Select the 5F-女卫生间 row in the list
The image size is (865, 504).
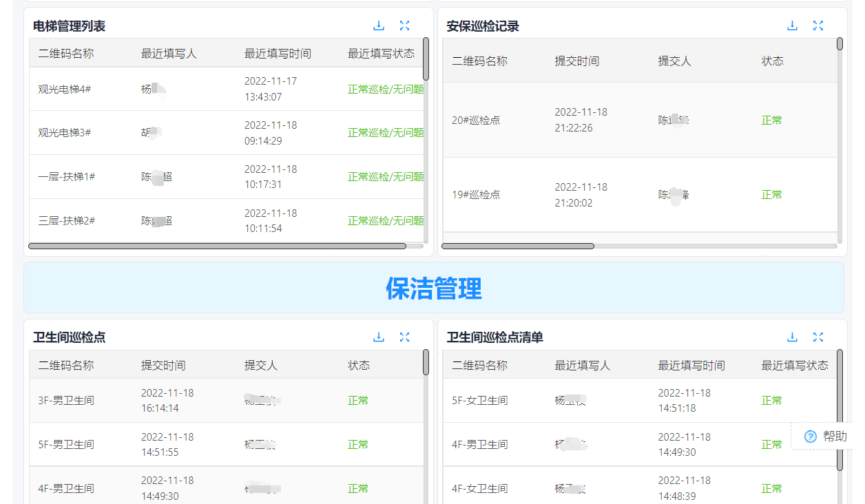tap(620, 399)
